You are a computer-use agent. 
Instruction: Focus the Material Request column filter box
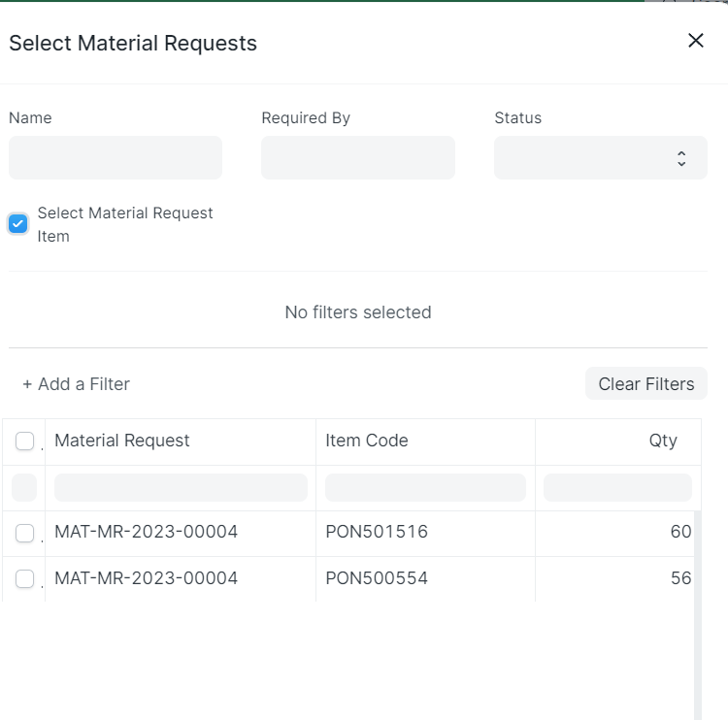(181, 487)
